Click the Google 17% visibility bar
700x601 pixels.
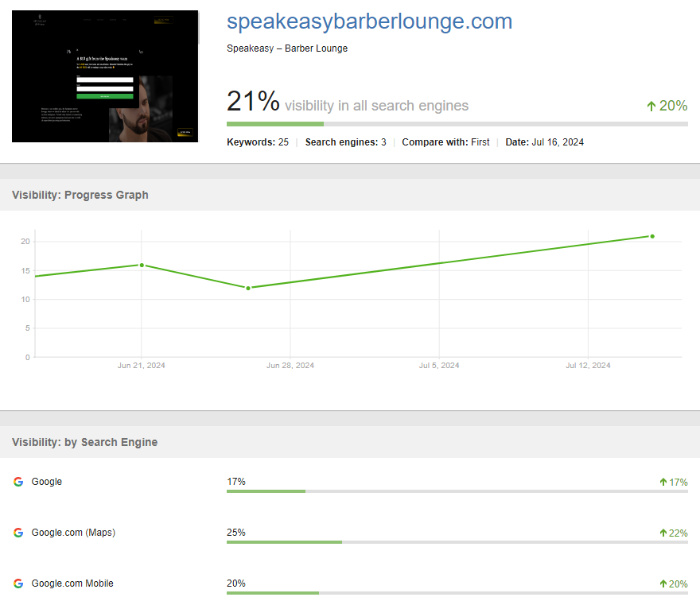(x=457, y=491)
